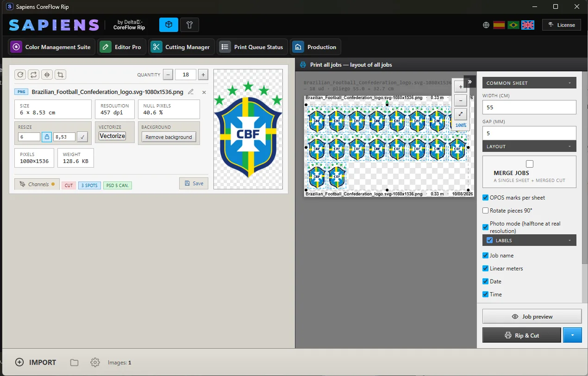This screenshot has width=588, height=376.
Task: Switch language with the Brazilian flag
Action: 513,25
